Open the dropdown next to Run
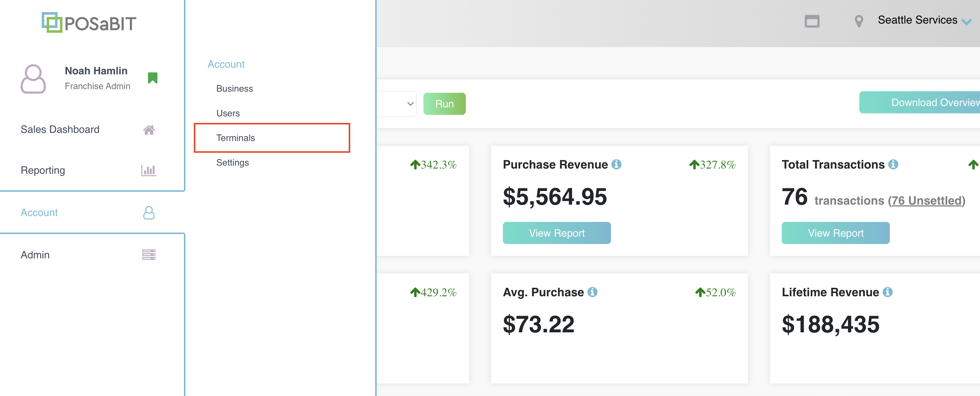This screenshot has height=396, width=980. (x=410, y=103)
